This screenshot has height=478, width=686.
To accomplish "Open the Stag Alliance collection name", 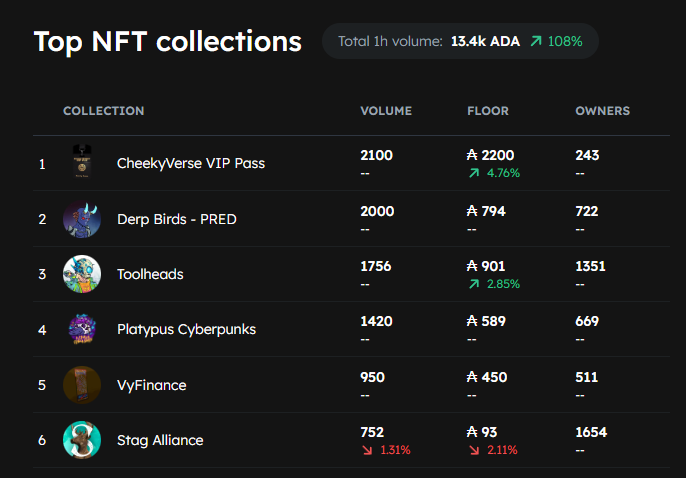I will point(160,440).
